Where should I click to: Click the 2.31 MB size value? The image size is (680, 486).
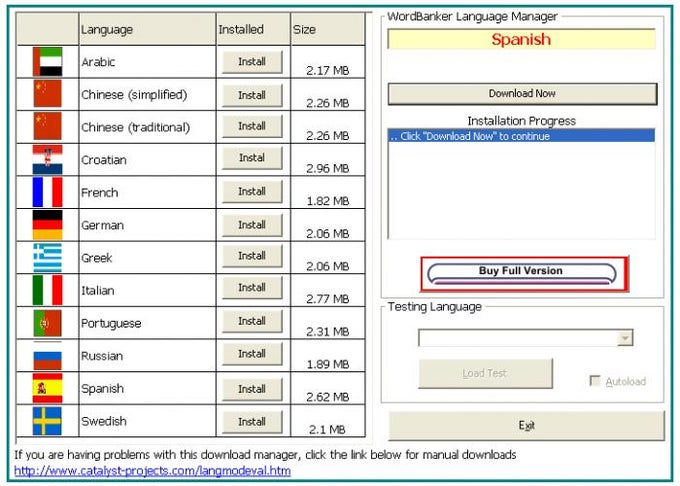pos(327,332)
